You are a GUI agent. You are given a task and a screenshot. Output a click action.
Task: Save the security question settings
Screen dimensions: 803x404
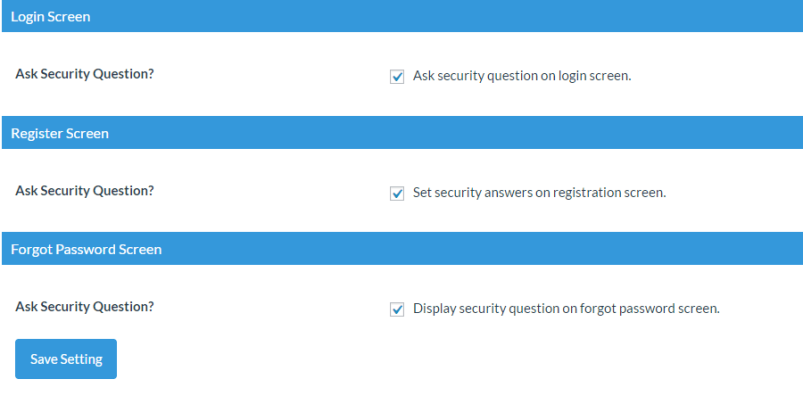66,359
